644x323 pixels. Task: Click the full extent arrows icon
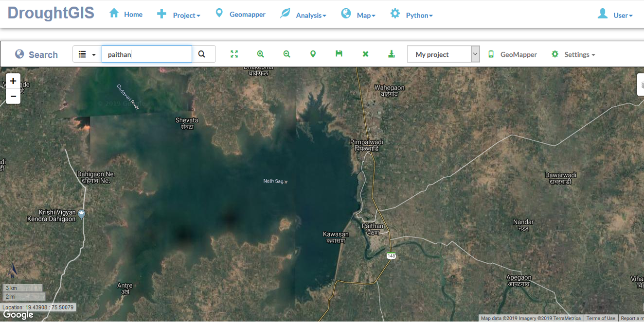[x=234, y=54]
